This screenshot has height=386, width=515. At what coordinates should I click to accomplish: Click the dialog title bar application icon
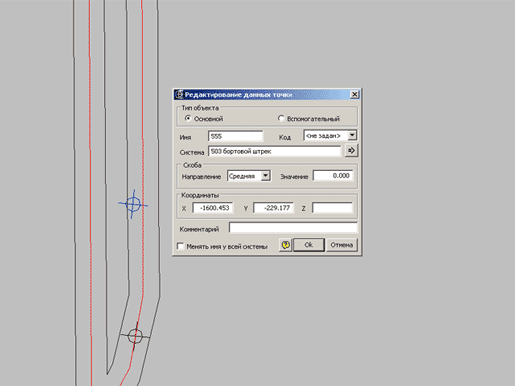click(179, 95)
